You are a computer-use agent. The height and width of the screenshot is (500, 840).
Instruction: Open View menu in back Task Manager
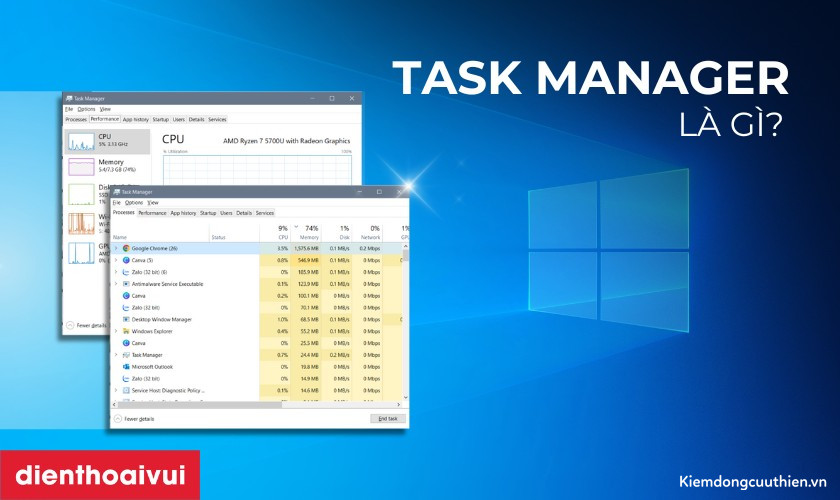(x=105, y=109)
